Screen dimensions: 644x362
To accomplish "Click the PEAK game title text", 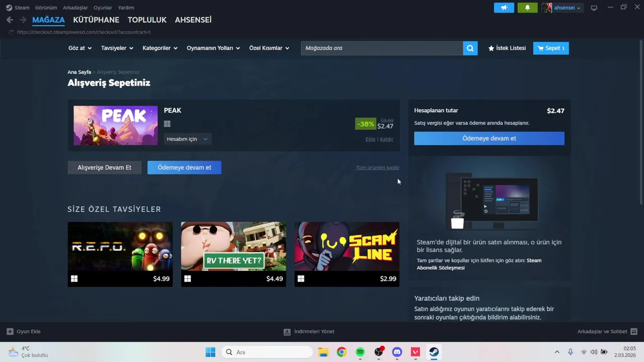I will [173, 111].
